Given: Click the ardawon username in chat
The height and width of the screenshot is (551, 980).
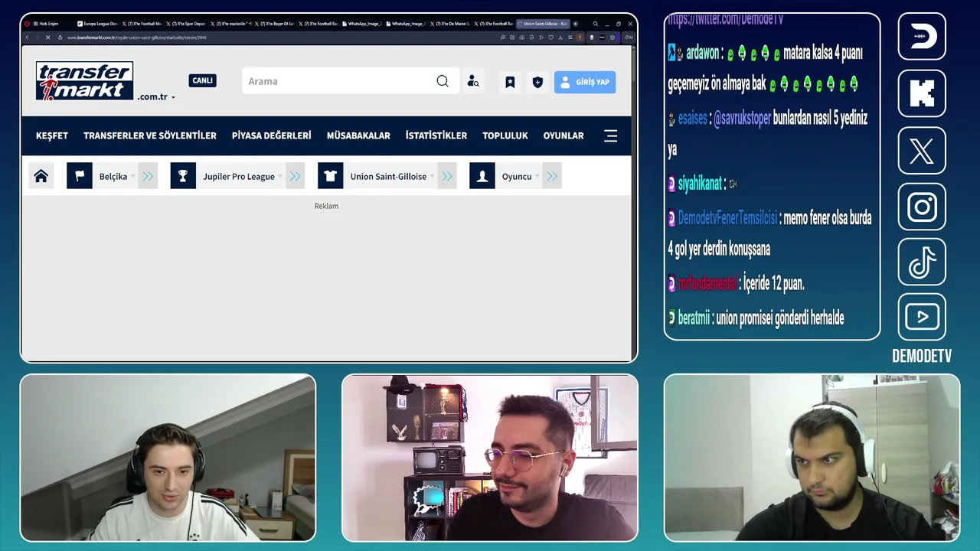Looking at the screenshot, I should [702, 53].
